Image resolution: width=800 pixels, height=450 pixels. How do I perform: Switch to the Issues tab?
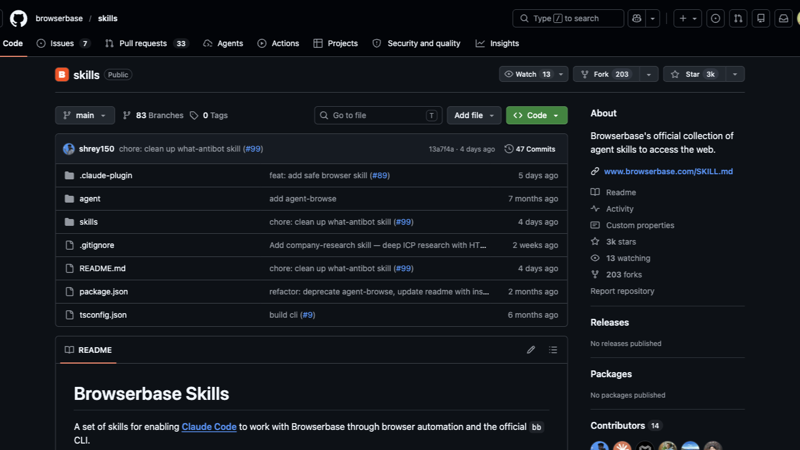(63, 43)
